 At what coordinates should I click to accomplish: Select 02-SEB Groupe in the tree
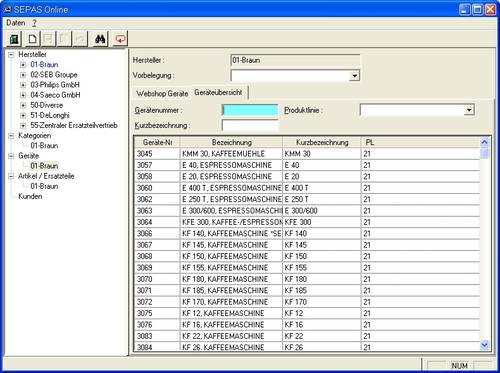[x=54, y=75]
